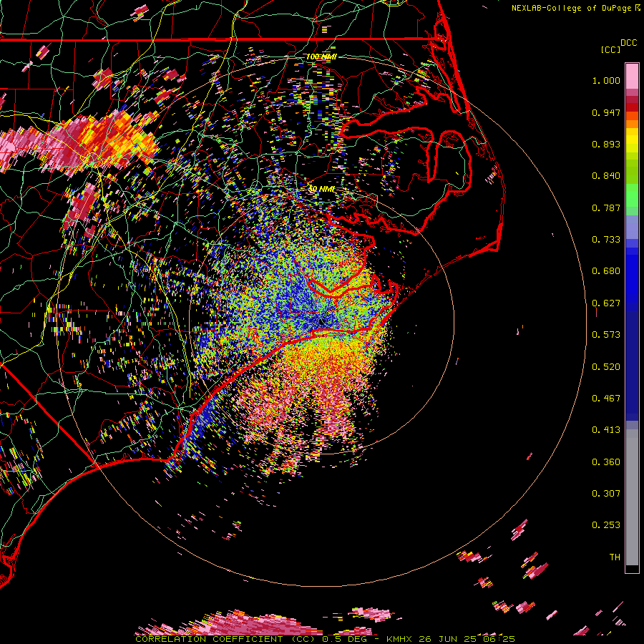Screen dimensions: 644x644
Task: Pick the yellow color bar segment
Action: point(632,140)
